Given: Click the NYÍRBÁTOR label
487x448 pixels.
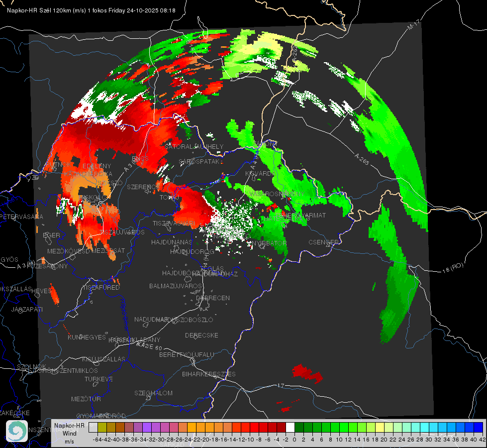Looking at the screenshot, I should click(x=269, y=243).
